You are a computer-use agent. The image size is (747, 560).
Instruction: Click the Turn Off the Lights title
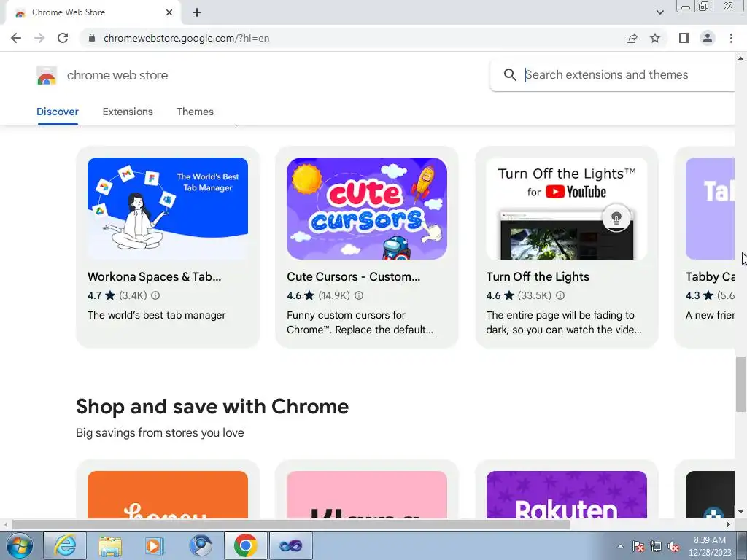[x=538, y=276]
